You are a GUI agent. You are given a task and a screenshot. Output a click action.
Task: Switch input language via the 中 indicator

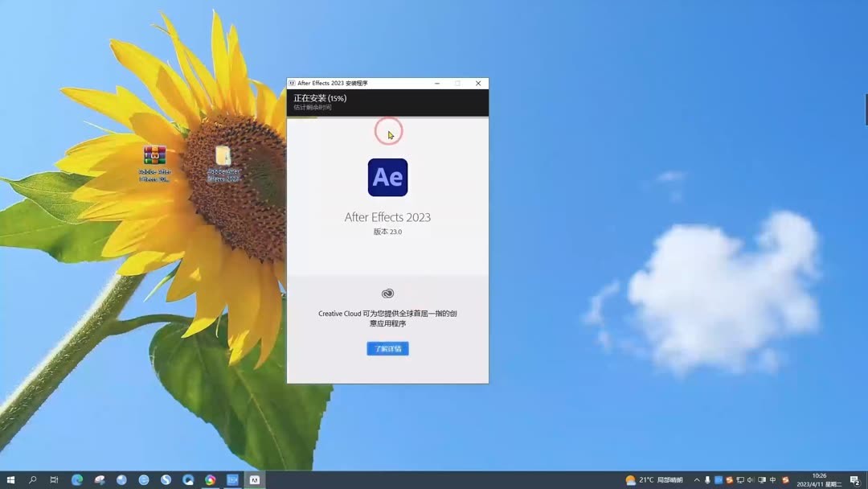pos(772,480)
